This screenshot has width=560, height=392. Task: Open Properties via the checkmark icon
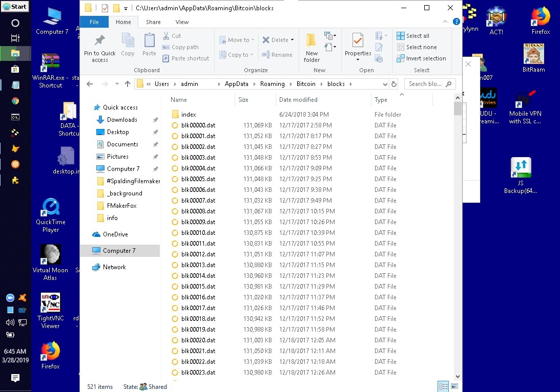tap(358, 40)
